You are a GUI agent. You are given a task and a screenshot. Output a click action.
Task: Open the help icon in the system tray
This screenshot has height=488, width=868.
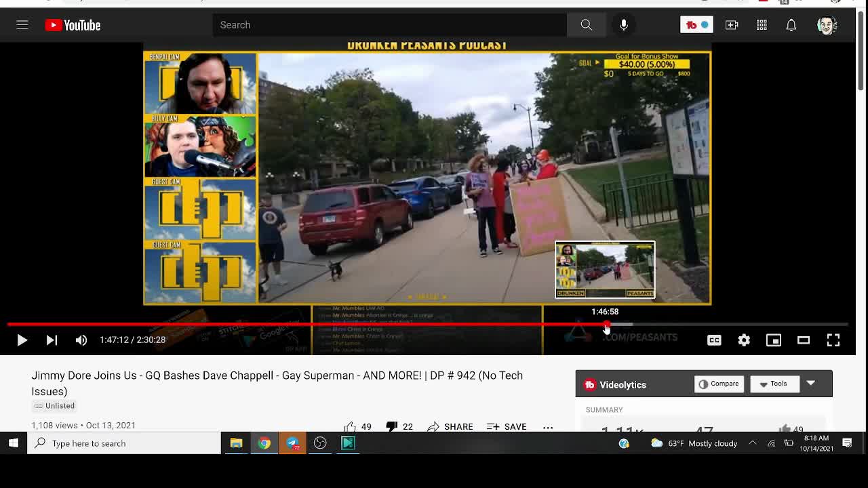(x=624, y=443)
